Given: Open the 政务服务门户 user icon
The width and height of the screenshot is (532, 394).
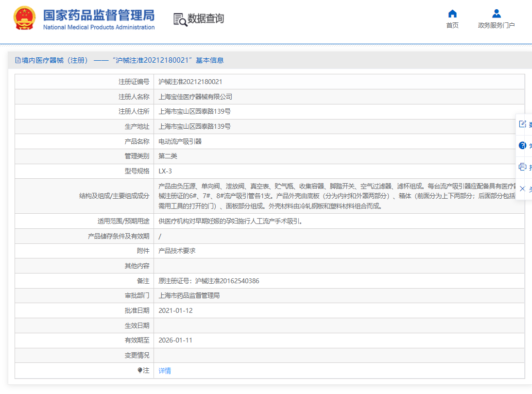Looking at the screenshot, I should point(497,14).
